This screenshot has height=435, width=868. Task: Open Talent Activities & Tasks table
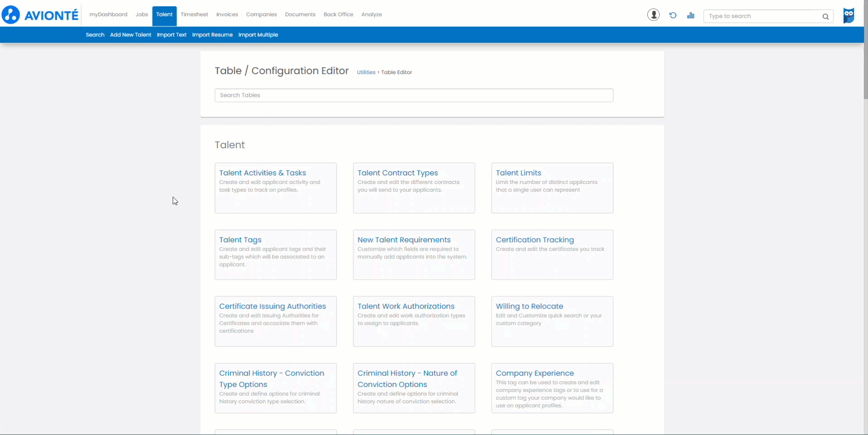(x=262, y=173)
